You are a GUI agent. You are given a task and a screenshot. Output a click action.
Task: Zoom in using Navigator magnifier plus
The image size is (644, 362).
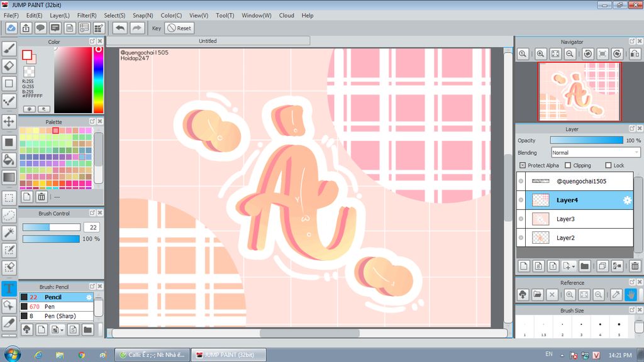coord(540,54)
